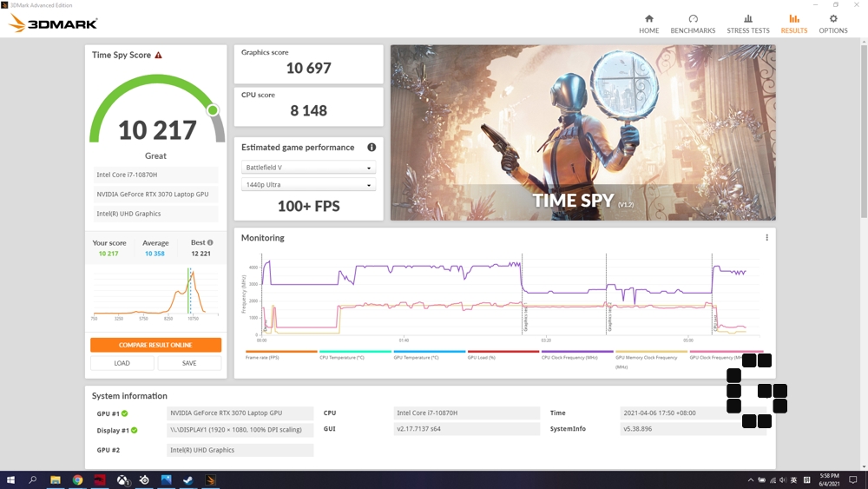
Task: Open Estimated game performance info icon
Action: 372,148
